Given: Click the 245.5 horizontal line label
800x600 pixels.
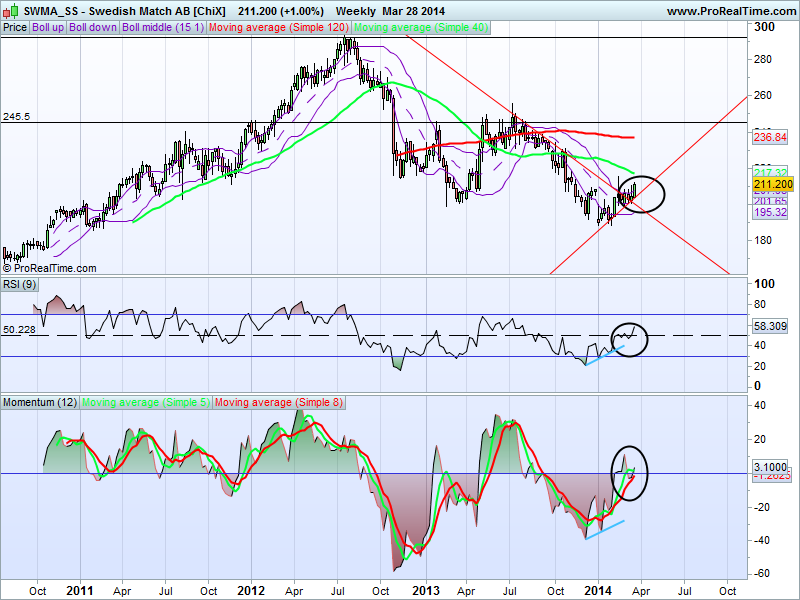Looking at the screenshot, I should (x=16, y=117).
